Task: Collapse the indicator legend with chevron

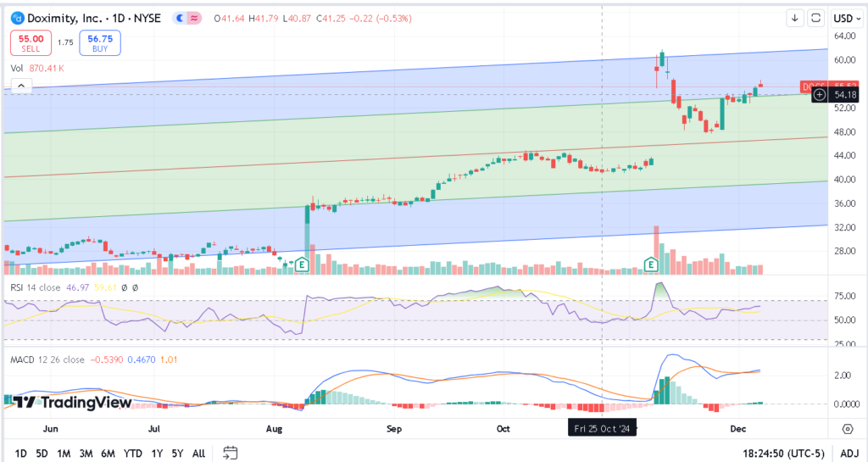Action: tap(21, 86)
